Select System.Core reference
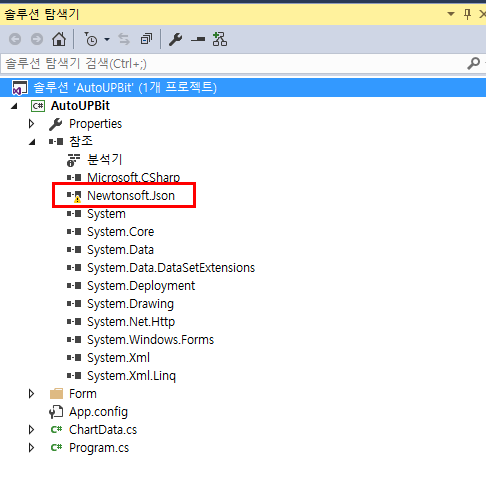This screenshot has height=485, width=486. [120, 232]
